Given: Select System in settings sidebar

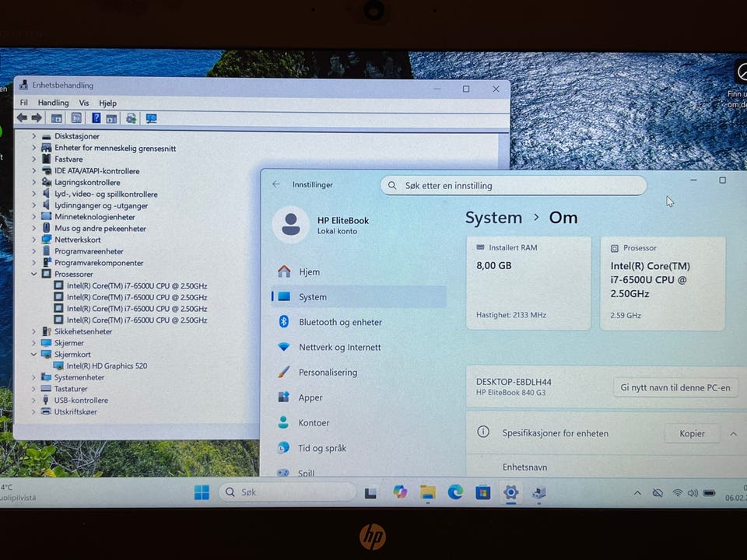Looking at the screenshot, I should 358,296.
